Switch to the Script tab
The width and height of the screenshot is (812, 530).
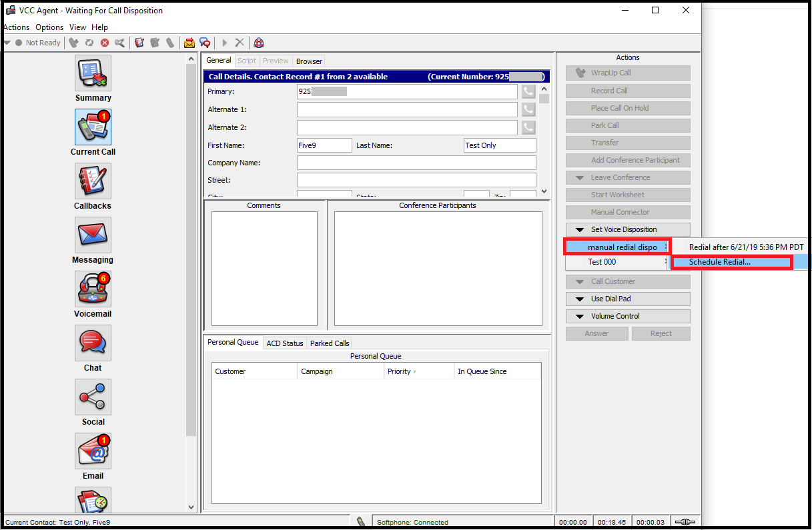[247, 61]
